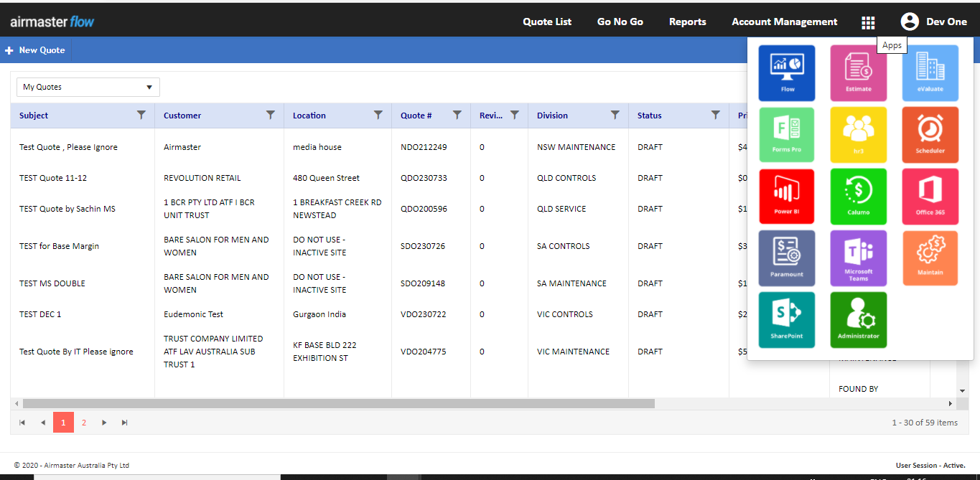Screen dimensions: 980x480
Task: Open the Revision column filter
Action: click(x=515, y=115)
